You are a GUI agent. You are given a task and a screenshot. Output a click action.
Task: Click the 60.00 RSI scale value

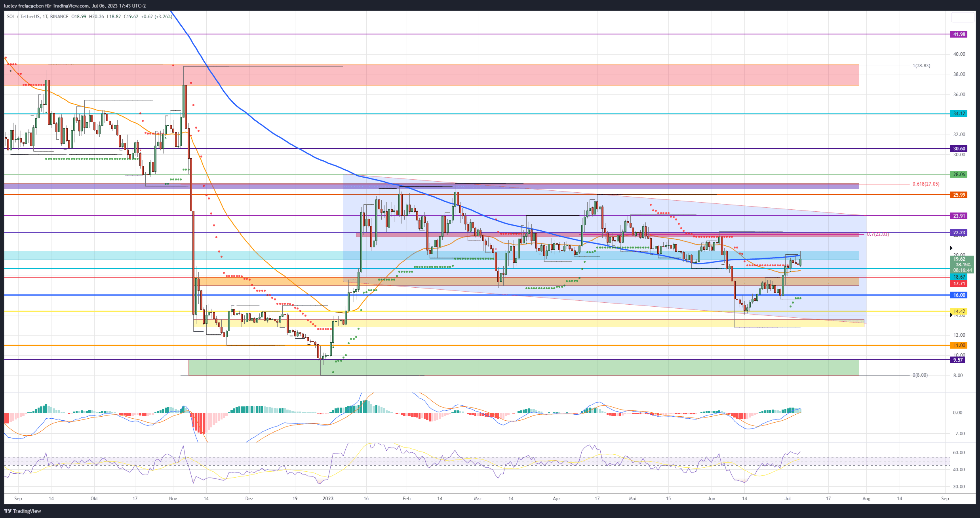tap(959, 453)
